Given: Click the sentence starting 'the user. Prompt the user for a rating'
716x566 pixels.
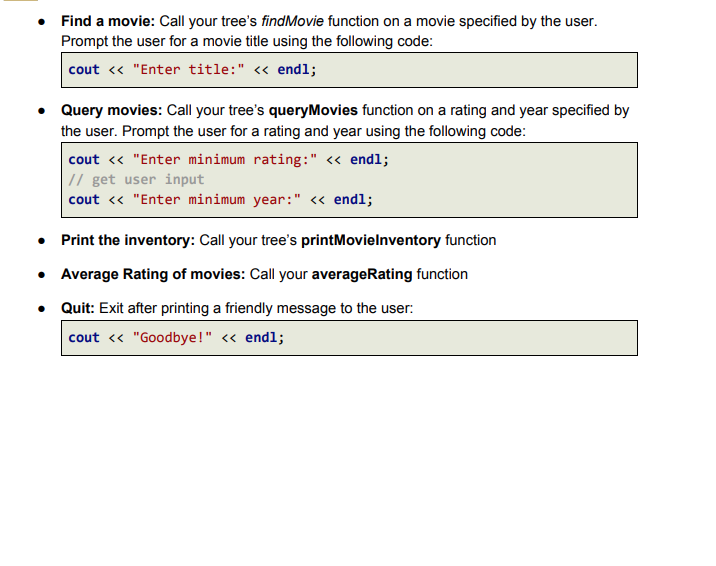Looking at the screenshot, I should pyautogui.click(x=294, y=131).
